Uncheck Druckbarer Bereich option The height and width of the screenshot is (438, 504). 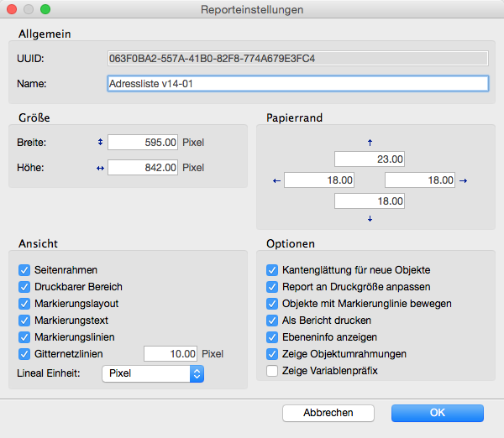pos(24,287)
